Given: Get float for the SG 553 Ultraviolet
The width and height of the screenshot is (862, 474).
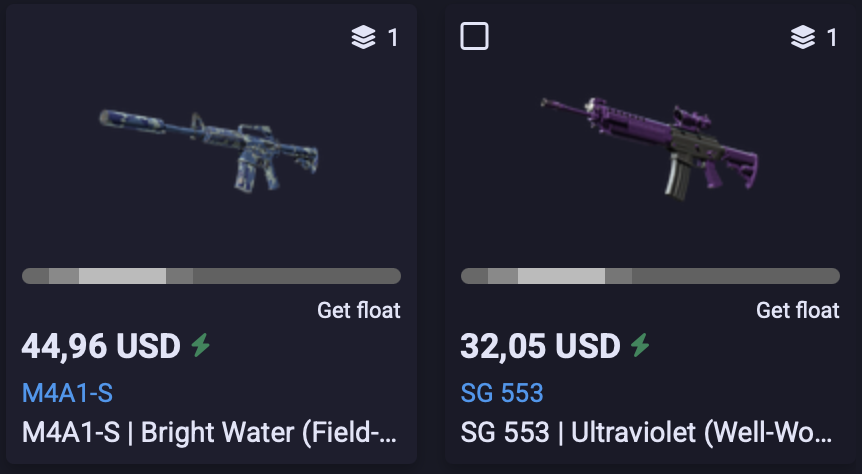Looking at the screenshot, I should tap(798, 310).
